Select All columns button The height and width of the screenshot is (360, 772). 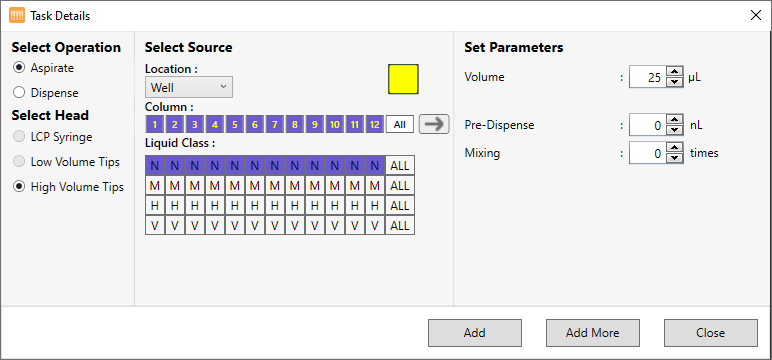tap(400, 125)
